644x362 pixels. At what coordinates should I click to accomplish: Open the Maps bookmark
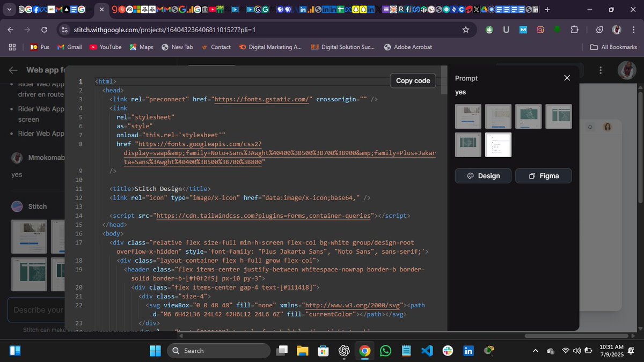click(141, 47)
